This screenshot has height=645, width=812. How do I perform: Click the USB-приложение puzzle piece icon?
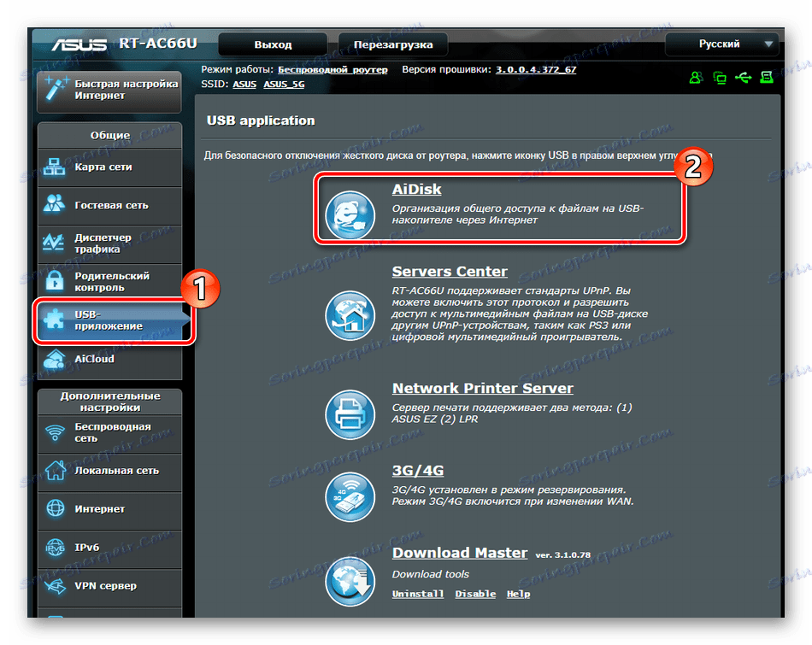tap(54, 320)
